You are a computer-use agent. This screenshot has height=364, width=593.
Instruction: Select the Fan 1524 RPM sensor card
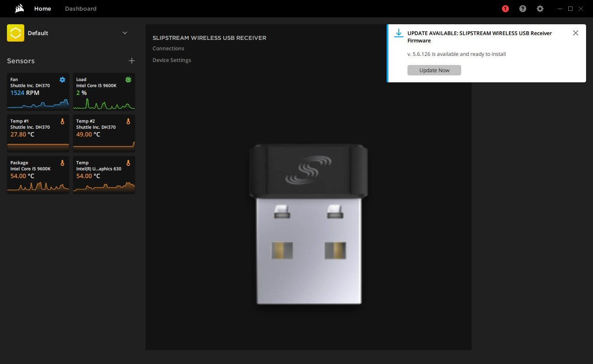click(x=38, y=91)
